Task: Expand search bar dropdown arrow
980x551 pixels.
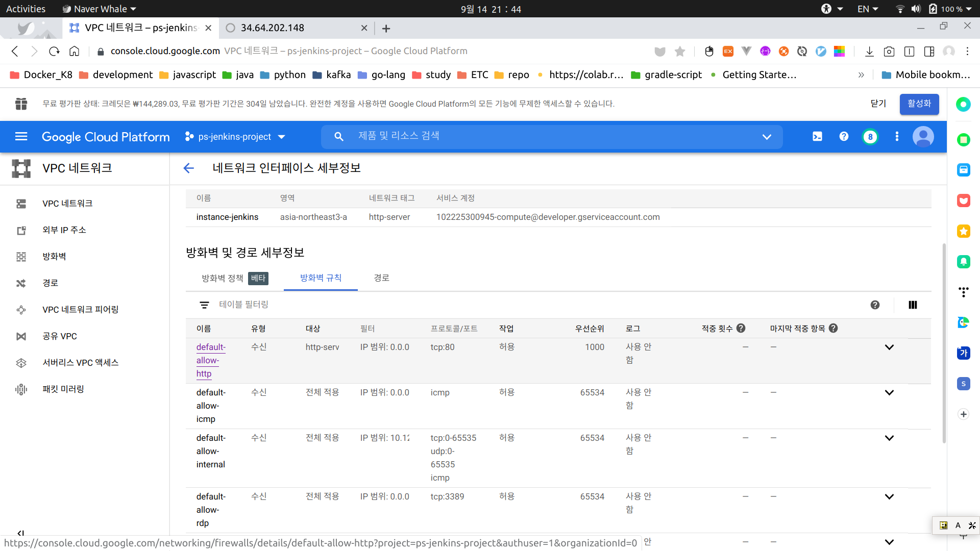Action: pyautogui.click(x=767, y=137)
